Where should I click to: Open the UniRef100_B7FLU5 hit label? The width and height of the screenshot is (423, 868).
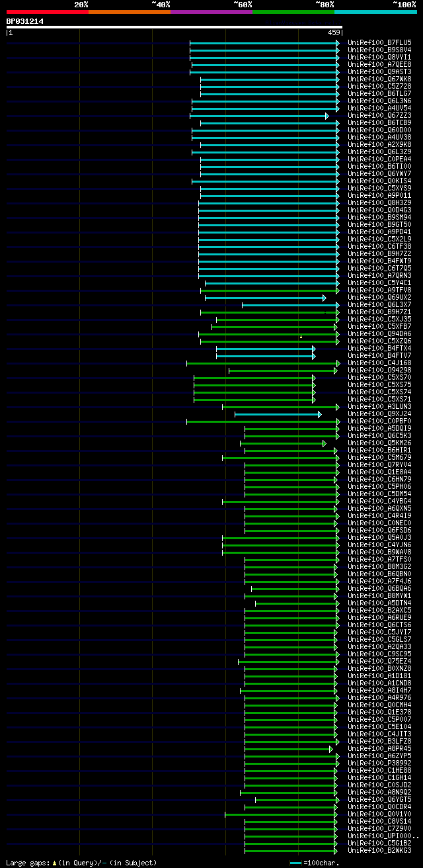[x=379, y=42]
